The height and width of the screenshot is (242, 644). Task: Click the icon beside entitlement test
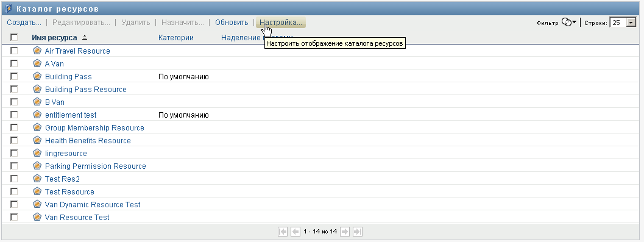tap(37, 115)
